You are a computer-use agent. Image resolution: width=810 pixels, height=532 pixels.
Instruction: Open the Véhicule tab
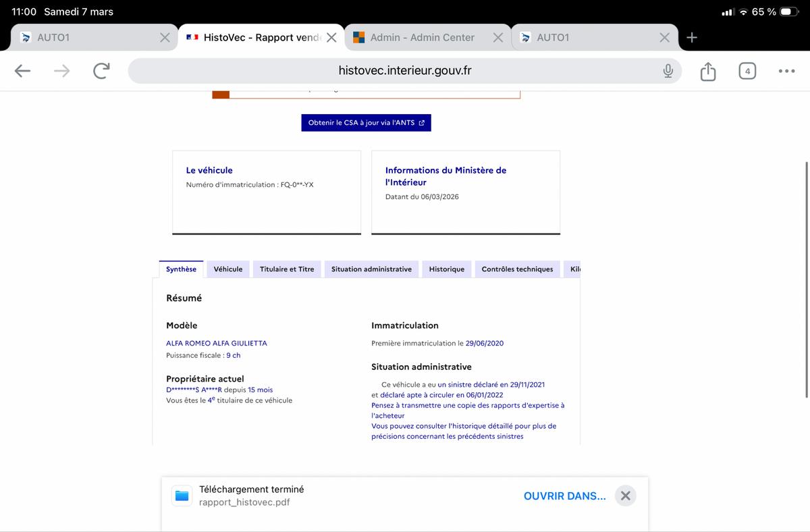pos(228,269)
